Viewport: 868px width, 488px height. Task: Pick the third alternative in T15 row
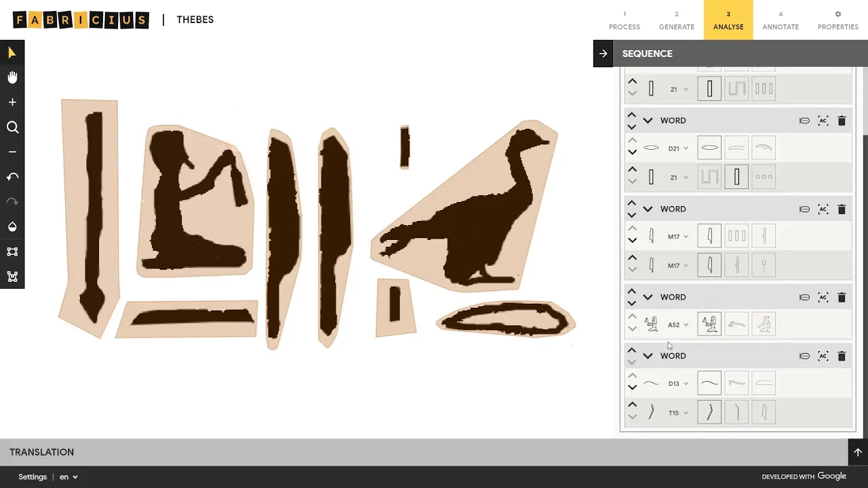point(764,412)
